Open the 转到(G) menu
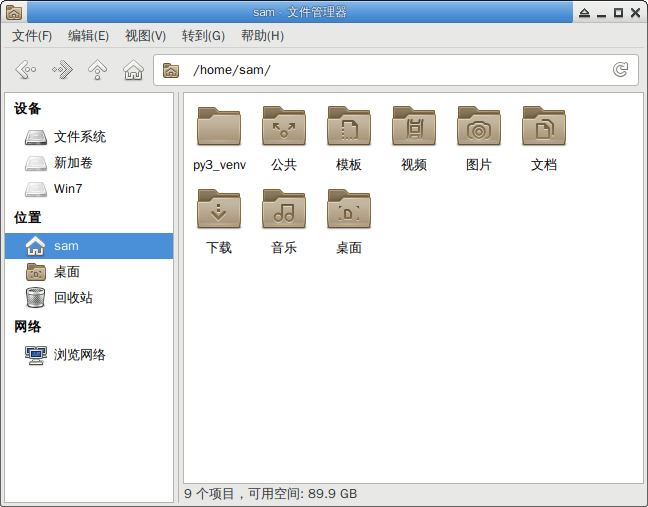 click(x=203, y=36)
